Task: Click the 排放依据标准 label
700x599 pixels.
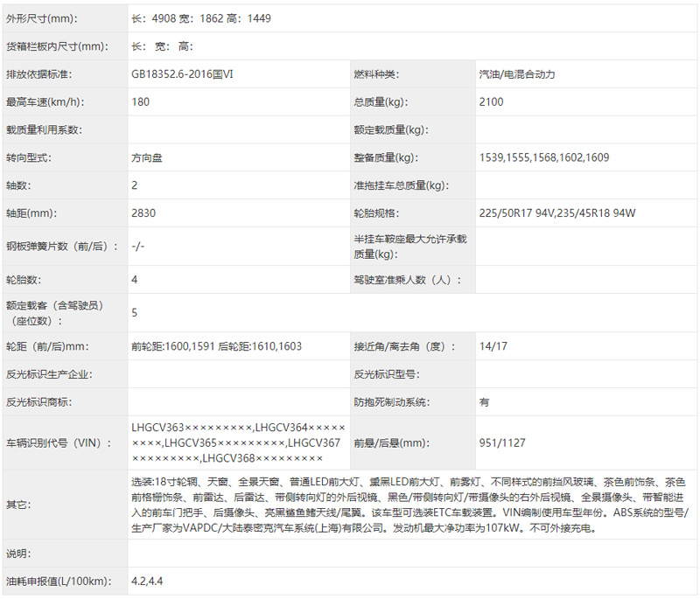Action: point(38,74)
